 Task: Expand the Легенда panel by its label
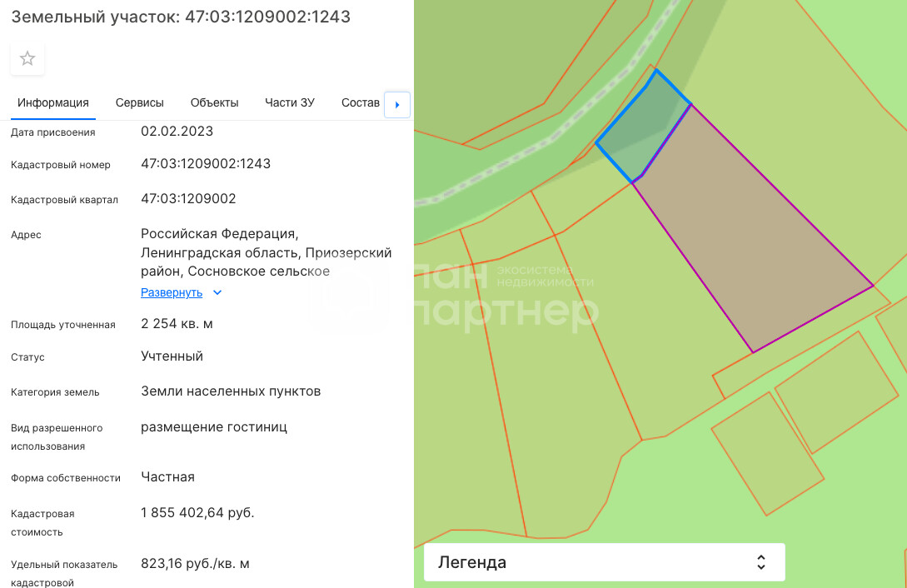472,562
